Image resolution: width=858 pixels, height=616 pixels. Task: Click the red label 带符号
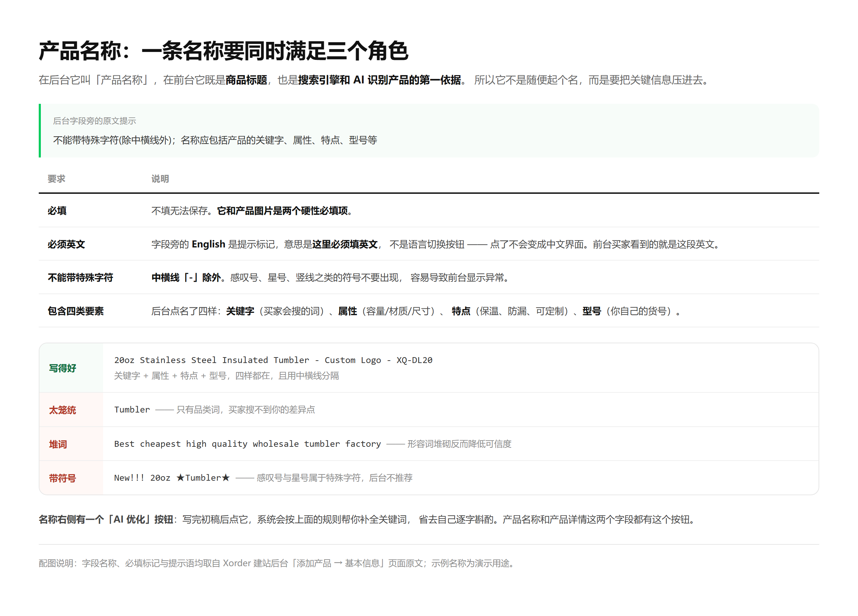pos(62,478)
